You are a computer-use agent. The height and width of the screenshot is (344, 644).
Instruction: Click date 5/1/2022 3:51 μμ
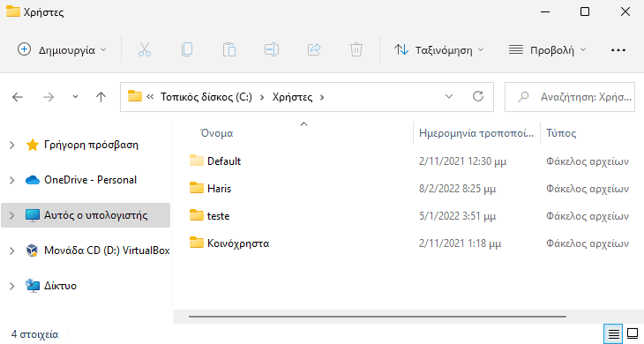pyautogui.click(x=457, y=216)
